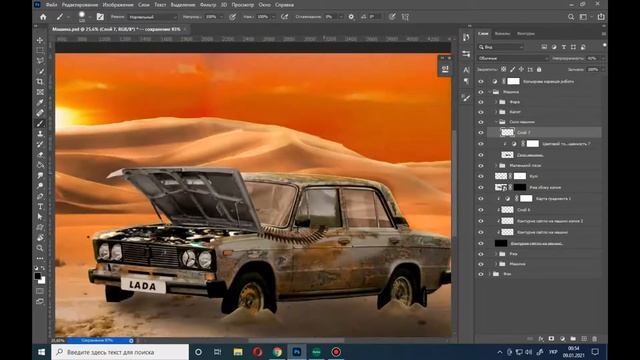Select the Crop tool
The image size is (640, 360).
pos(40,82)
